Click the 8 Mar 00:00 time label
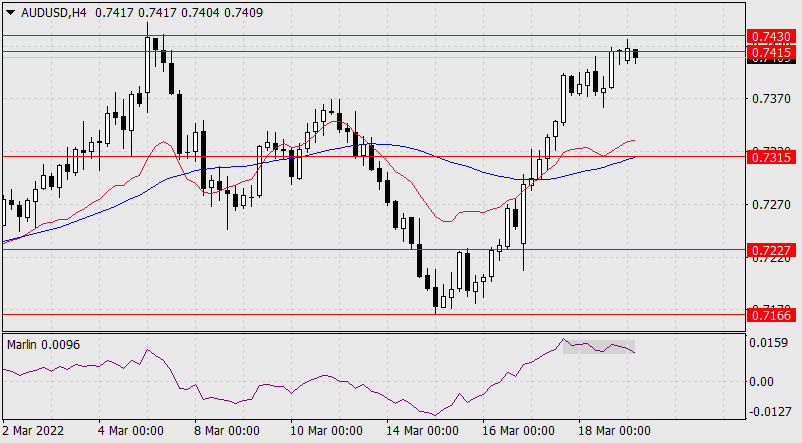This screenshot has height=443, width=802. pyautogui.click(x=227, y=431)
